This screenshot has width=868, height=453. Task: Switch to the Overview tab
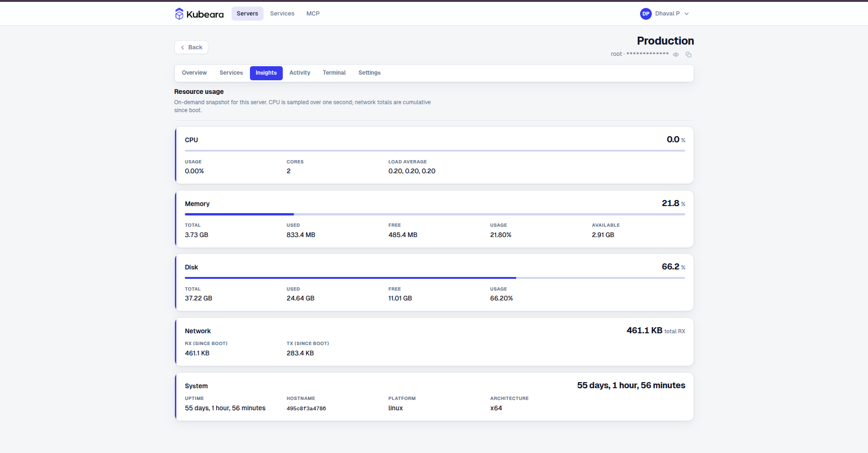194,73
